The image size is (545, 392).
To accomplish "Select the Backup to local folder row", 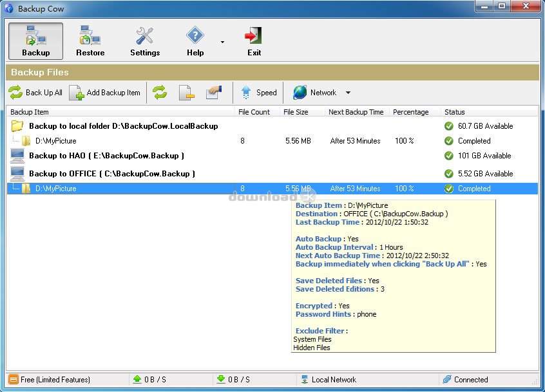I will [272, 126].
